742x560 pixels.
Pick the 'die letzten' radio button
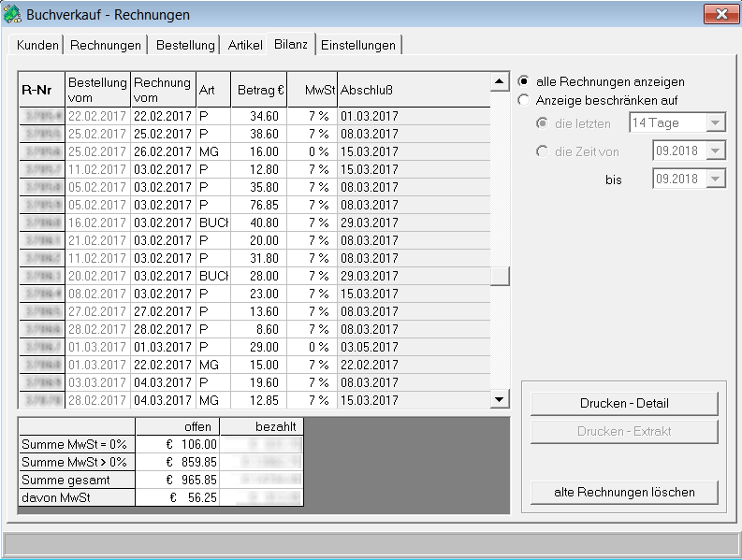pyautogui.click(x=542, y=123)
